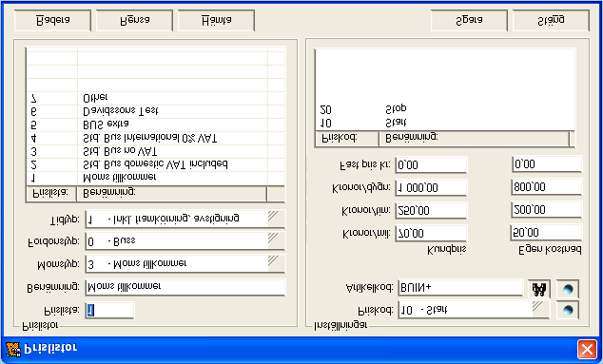Click the Rensa button
This screenshot has width=603, height=364.
click(134, 20)
